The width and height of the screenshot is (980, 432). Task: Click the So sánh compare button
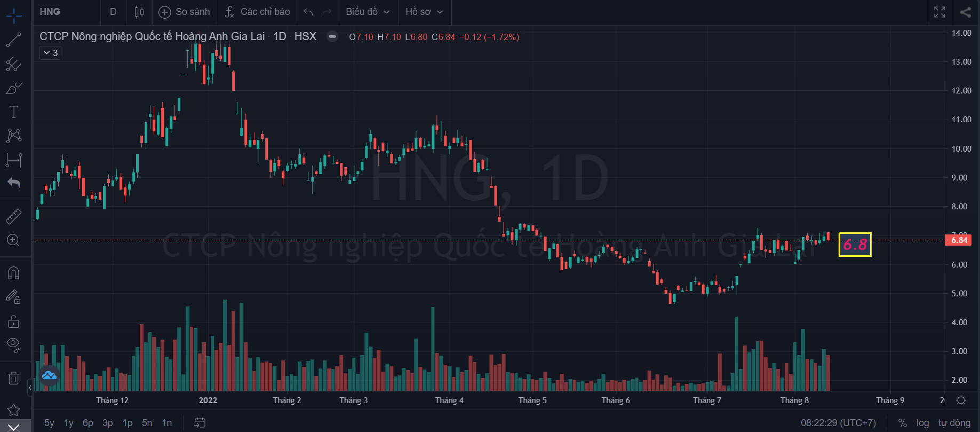pyautogui.click(x=185, y=12)
